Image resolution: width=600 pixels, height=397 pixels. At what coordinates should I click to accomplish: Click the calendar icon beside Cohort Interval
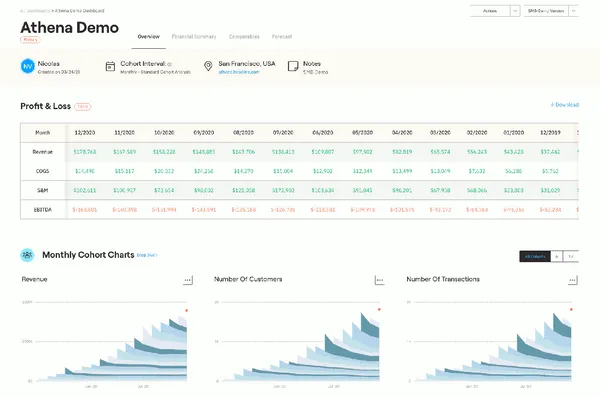(x=110, y=66)
